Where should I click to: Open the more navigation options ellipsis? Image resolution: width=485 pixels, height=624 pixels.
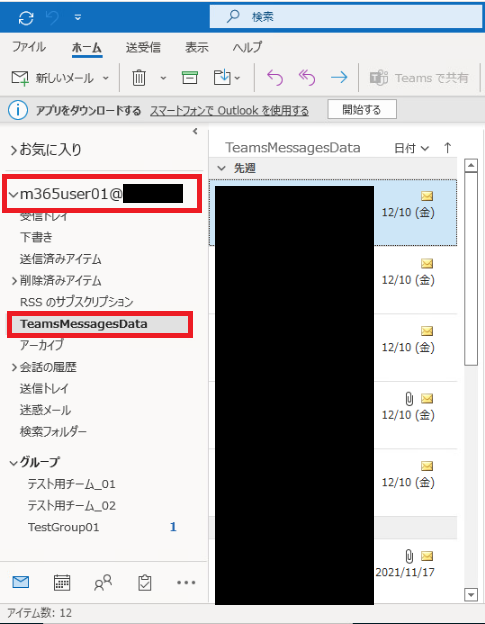(x=186, y=583)
